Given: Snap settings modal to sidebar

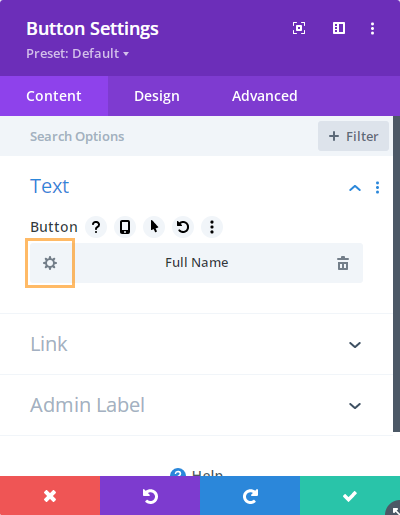Looking at the screenshot, I should point(339,28).
